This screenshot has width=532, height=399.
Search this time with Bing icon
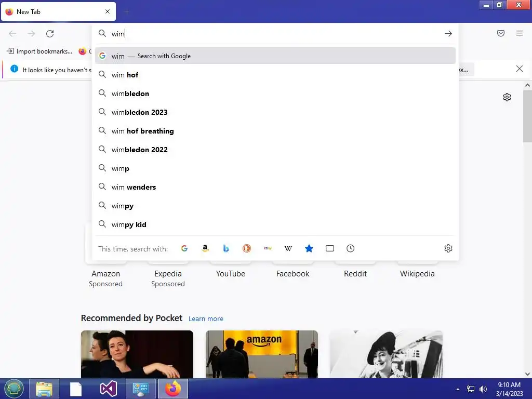click(x=226, y=248)
